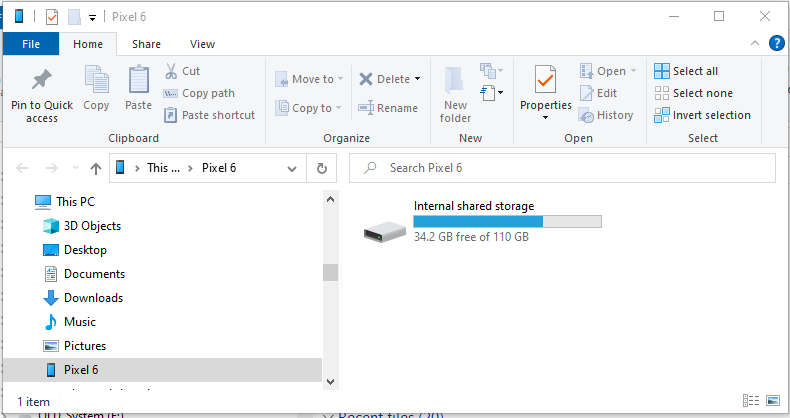Click the Search Pixel 6 field
The height and width of the screenshot is (418, 790).
pyautogui.click(x=562, y=168)
